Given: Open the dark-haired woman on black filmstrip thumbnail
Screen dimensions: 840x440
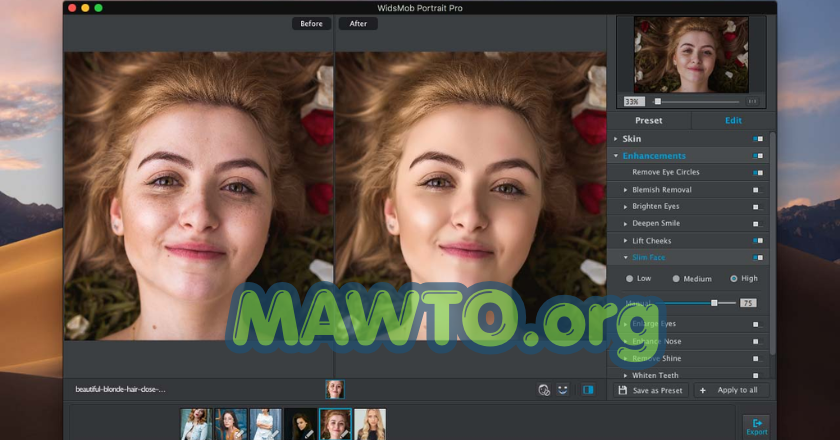Looking at the screenshot, I should 301,424.
